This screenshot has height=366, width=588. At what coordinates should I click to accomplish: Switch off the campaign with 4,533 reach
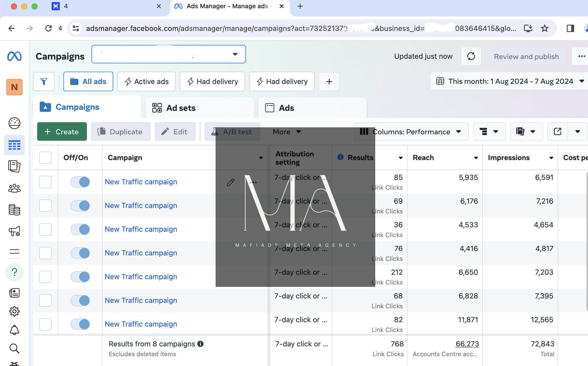(x=80, y=229)
